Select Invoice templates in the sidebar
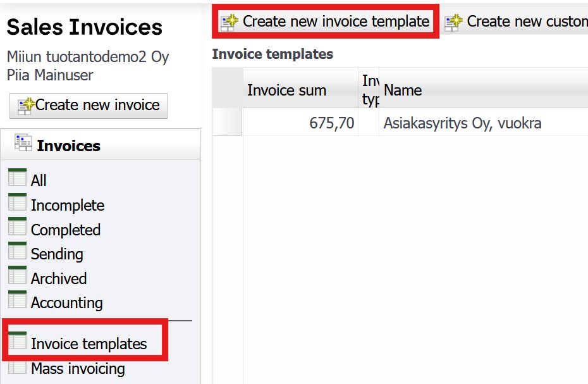Screen dimensions: 588x384 pos(89,344)
